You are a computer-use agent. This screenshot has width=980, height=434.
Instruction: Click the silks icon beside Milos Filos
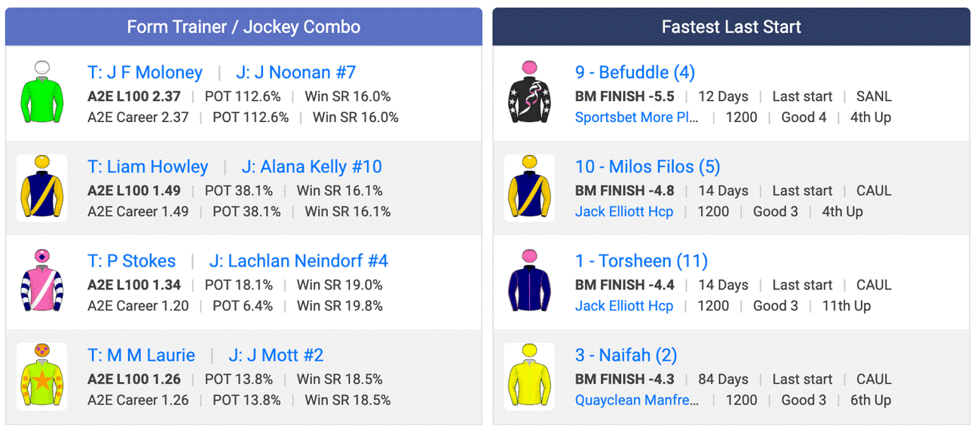[529, 188]
